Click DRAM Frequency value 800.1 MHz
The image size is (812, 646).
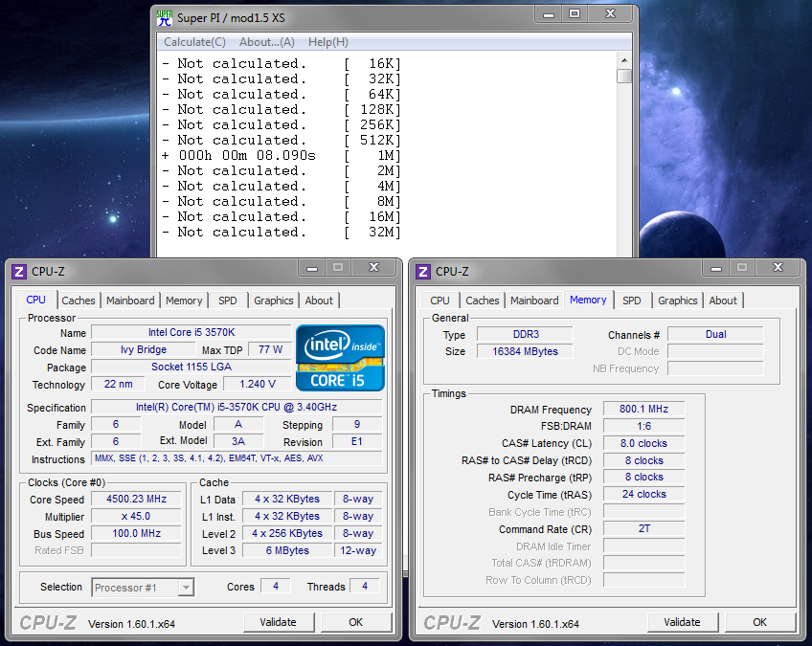(x=643, y=409)
